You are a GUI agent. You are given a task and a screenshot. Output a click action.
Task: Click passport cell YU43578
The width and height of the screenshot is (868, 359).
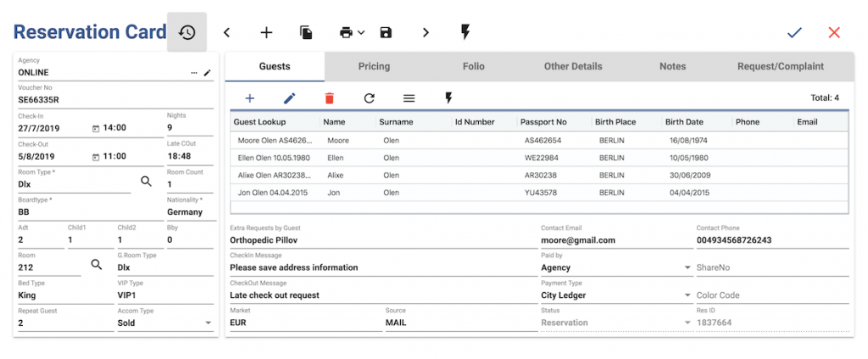[x=541, y=192]
